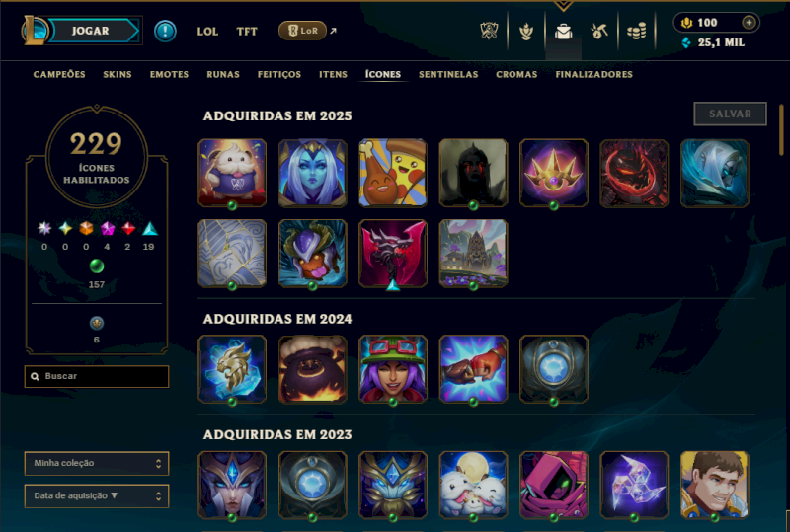Select the Poro summoner icon from 2025
The image size is (790, 532).
[232, 173]
